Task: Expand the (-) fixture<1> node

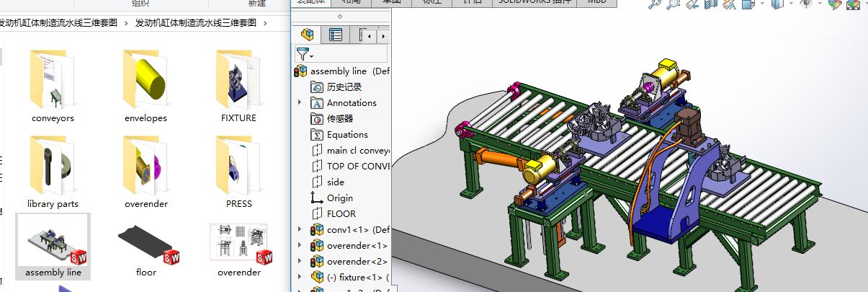Action: [300, 278]
